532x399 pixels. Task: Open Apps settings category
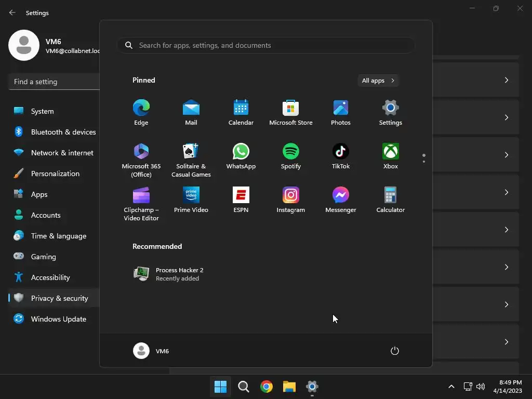click(x=54, y=194)
